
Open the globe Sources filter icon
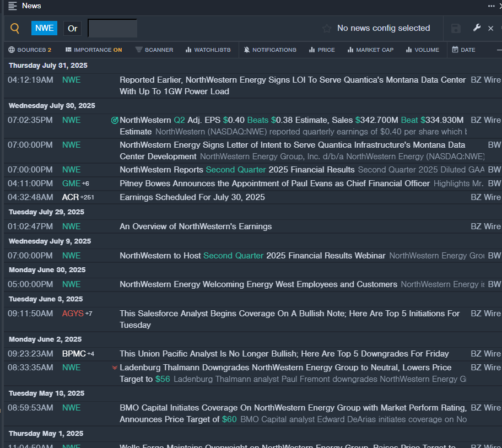(x=12, y=50)
